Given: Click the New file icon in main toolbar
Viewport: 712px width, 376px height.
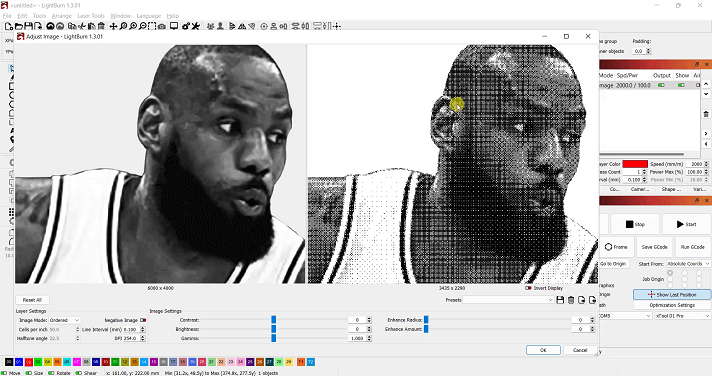Looking at the screenshot, I should pos(9,26).
